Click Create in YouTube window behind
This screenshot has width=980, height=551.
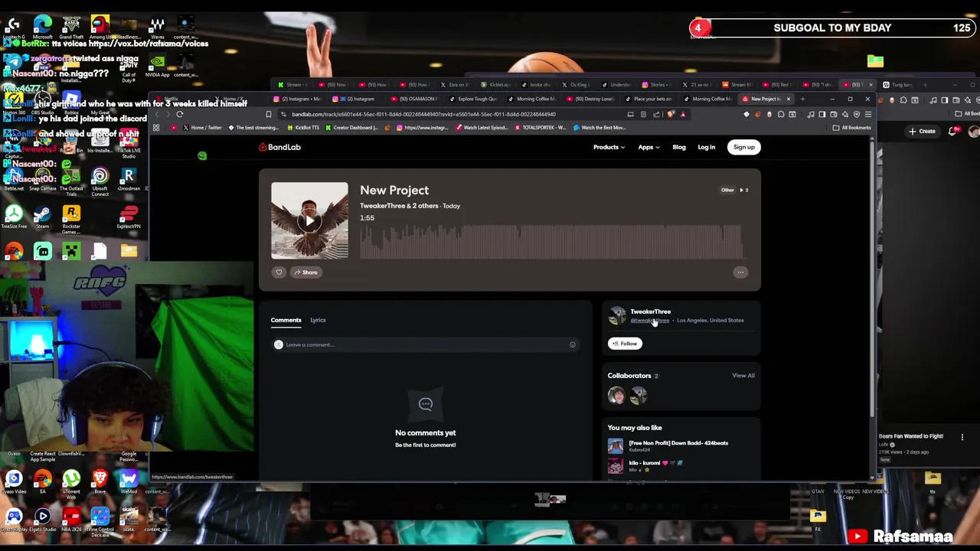click(x=923, y=132)
